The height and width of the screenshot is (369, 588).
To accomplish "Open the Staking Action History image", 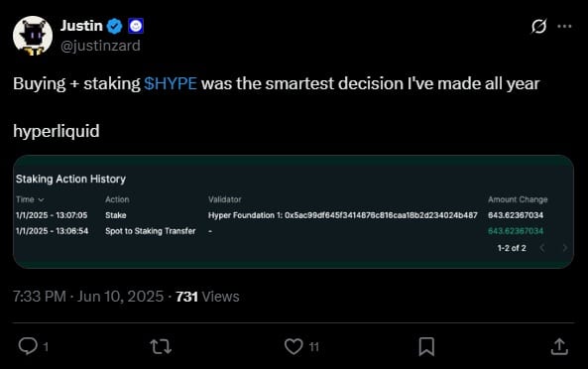I will pos(294,211).
